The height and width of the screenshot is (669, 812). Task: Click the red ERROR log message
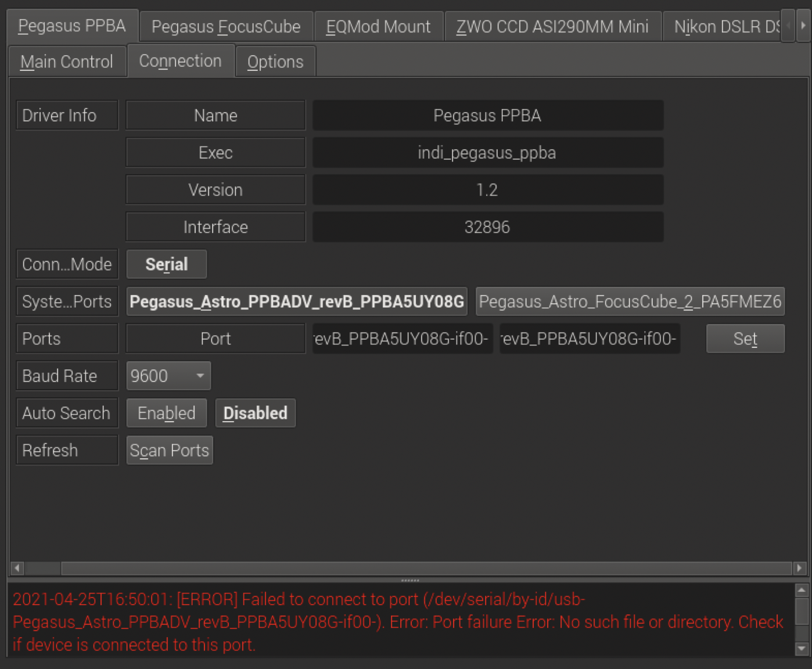[x=398, y=622]
